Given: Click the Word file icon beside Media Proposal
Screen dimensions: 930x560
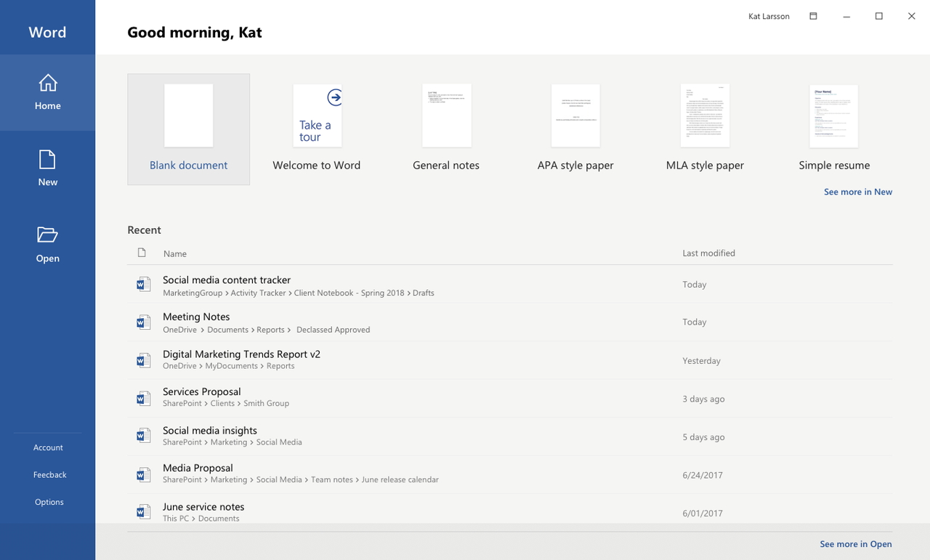Looking at the screenshot, I should (x=143, y=474).
